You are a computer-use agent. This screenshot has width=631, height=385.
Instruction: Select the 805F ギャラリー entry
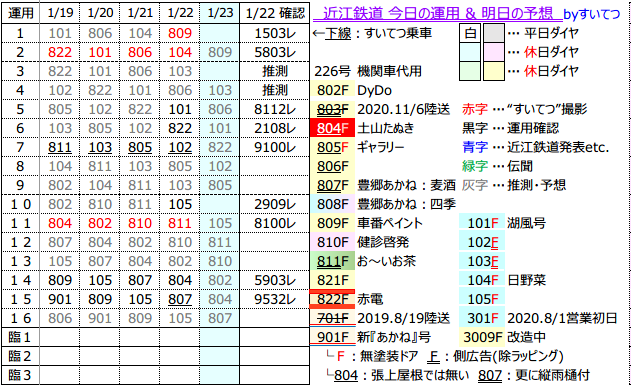point(357,147)
